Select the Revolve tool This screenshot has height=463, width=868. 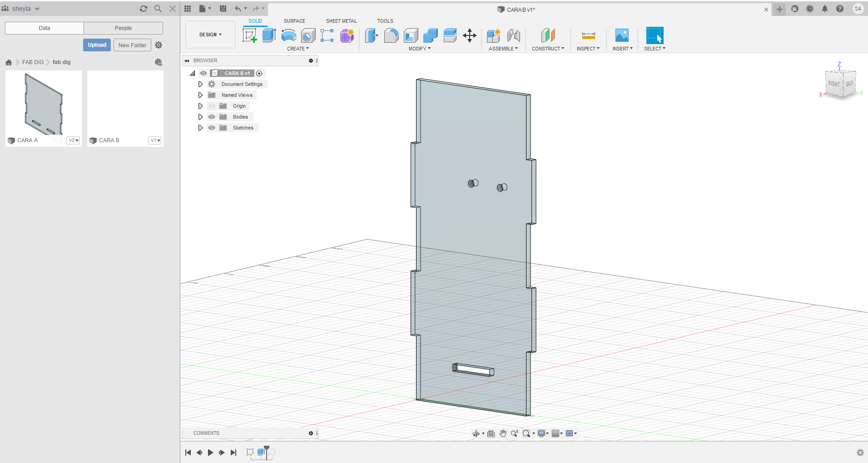288,35
